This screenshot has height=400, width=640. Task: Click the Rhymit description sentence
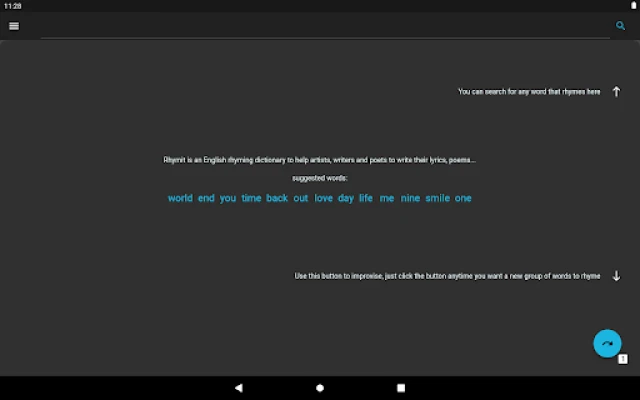[319, 160]
